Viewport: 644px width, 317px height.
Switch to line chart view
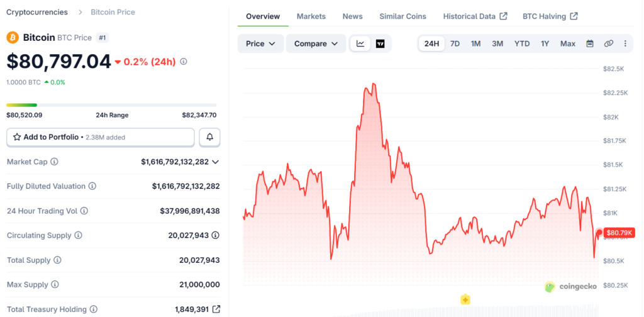360,43
